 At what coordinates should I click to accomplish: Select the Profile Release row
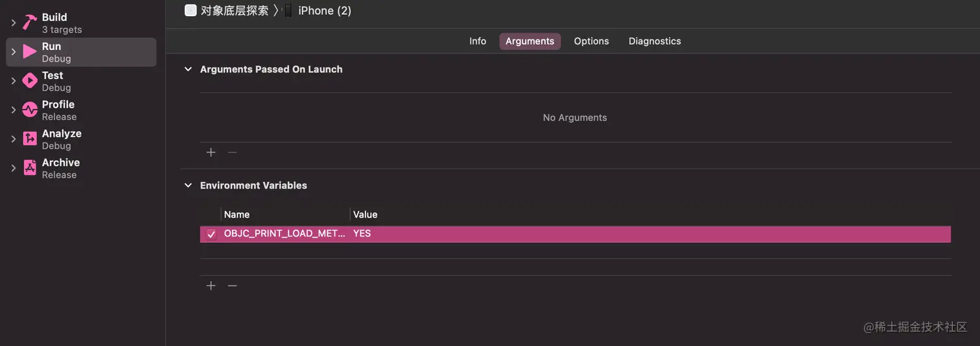pos(81,110)
